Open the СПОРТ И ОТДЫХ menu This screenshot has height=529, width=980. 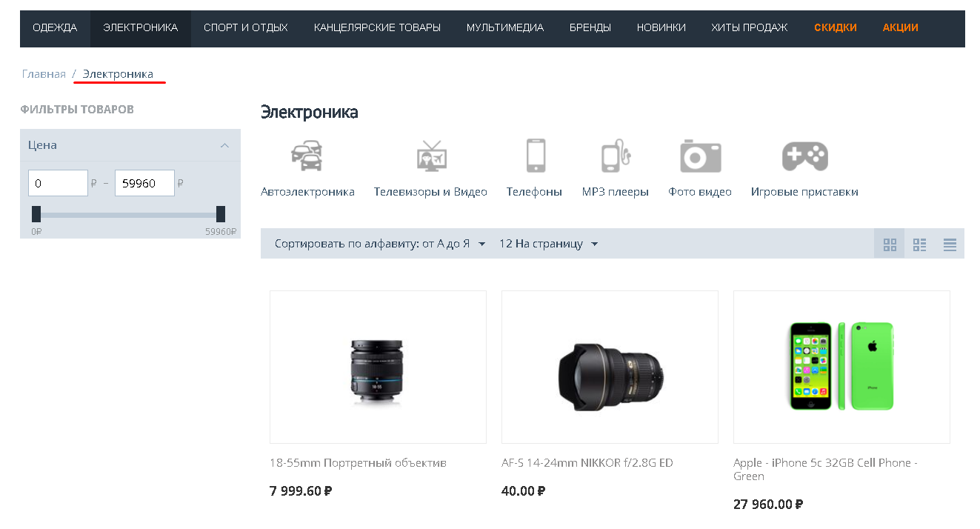point(246,28)
